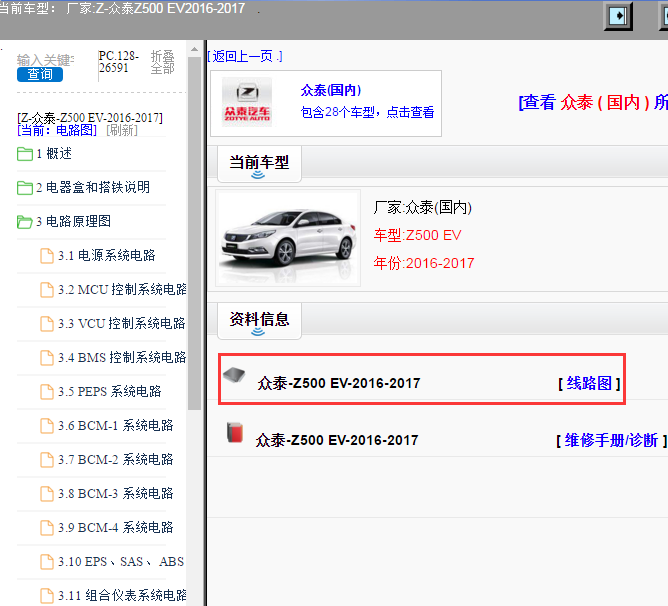
Task: Click folder icon beside 1 概述
Action: pos(25,154)
